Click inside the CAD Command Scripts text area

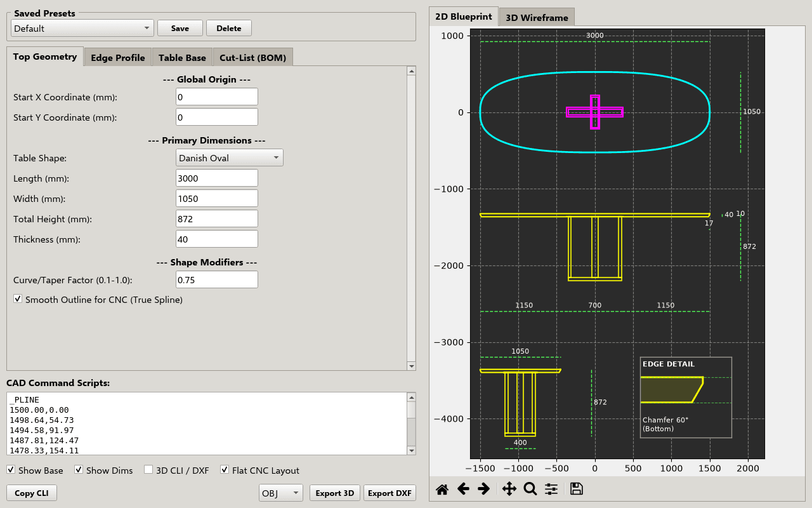tap(207, 424)
